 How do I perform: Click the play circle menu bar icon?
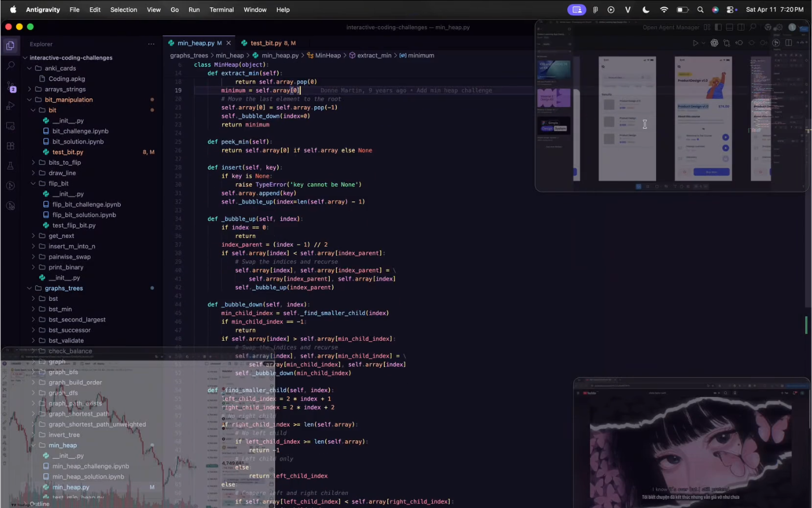611,10
